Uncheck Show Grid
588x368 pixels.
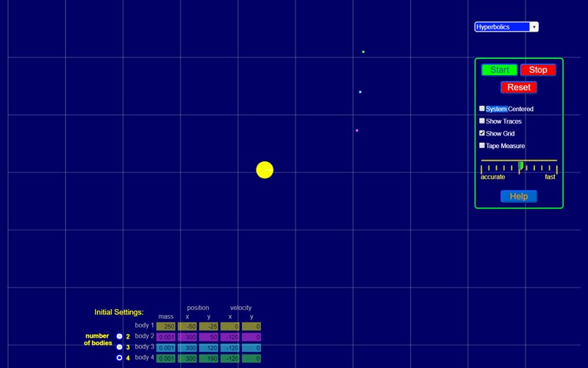pyautogui.click(x=482, y=133)
